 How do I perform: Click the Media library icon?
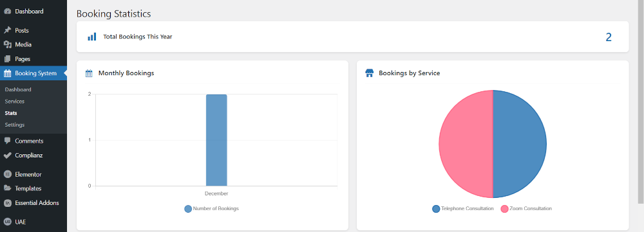pos(7,45)
